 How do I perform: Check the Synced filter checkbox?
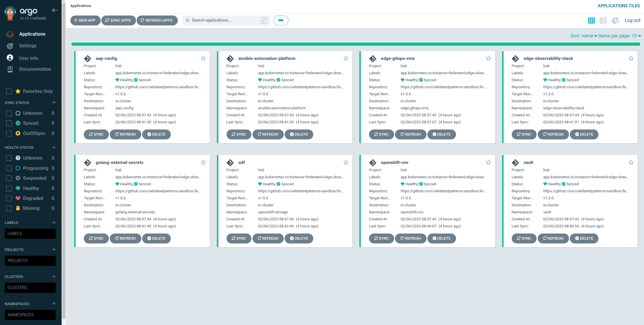click(9, 123)
